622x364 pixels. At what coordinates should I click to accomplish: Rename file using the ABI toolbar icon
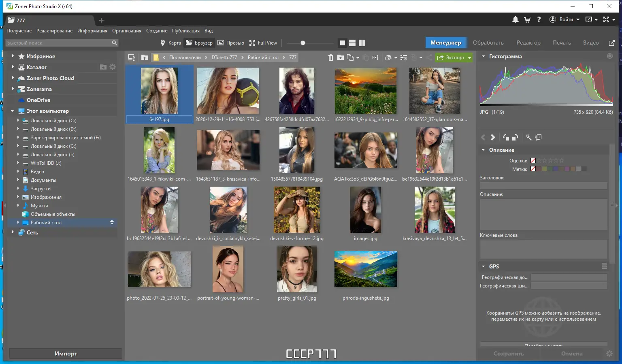point(375,57)
